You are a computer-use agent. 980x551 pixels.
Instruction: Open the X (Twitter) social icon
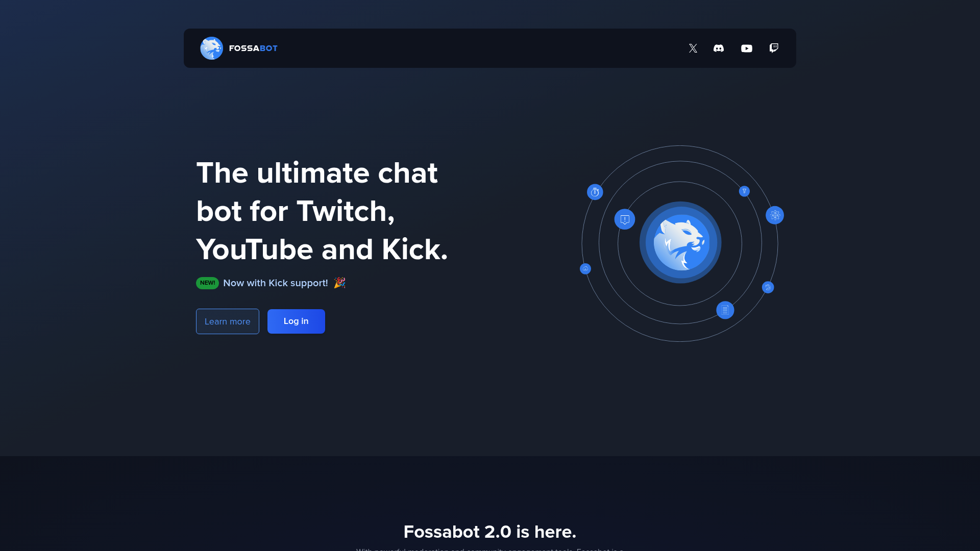693,48
